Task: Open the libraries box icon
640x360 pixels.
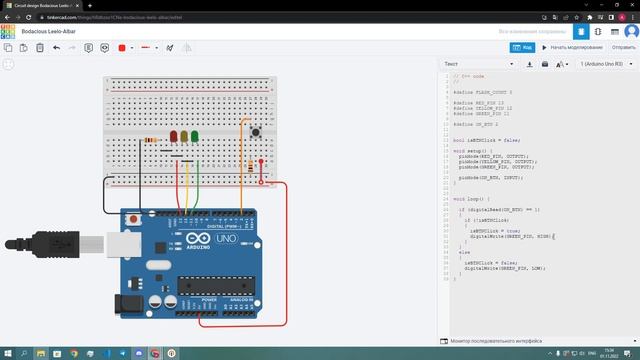Action: [545, 64]
